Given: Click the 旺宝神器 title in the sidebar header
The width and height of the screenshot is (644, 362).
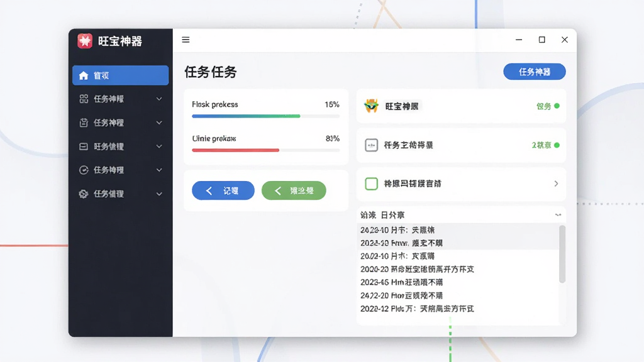Looking at the screenshot, I should [x=120, y=41].
